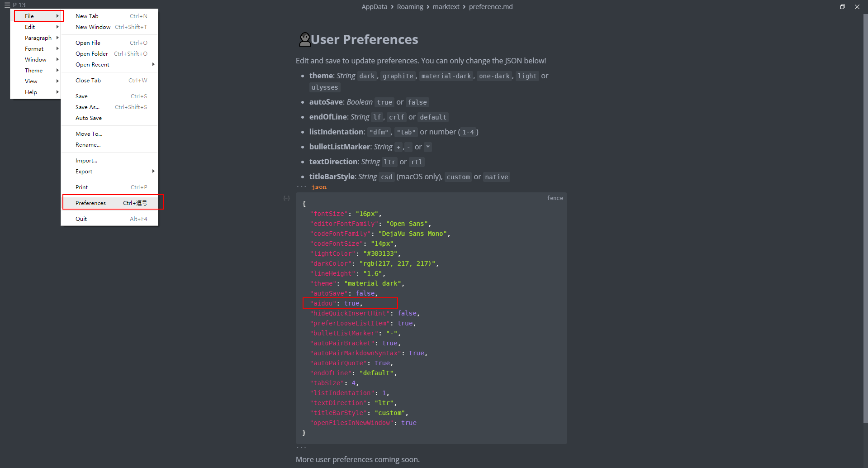Image resolution: width=868 pixels, height=468 pixels.
Task: Open Preferences from the File menu
Action: (x=109, y=203)
